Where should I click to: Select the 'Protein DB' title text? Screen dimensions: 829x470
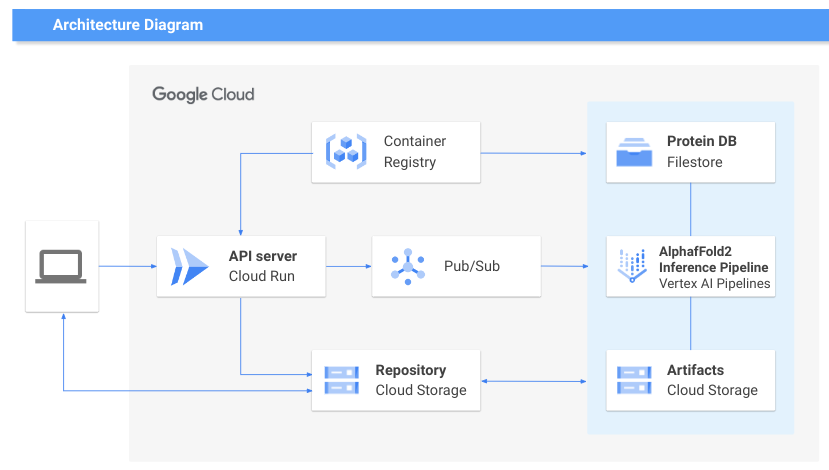coord(702,141)
